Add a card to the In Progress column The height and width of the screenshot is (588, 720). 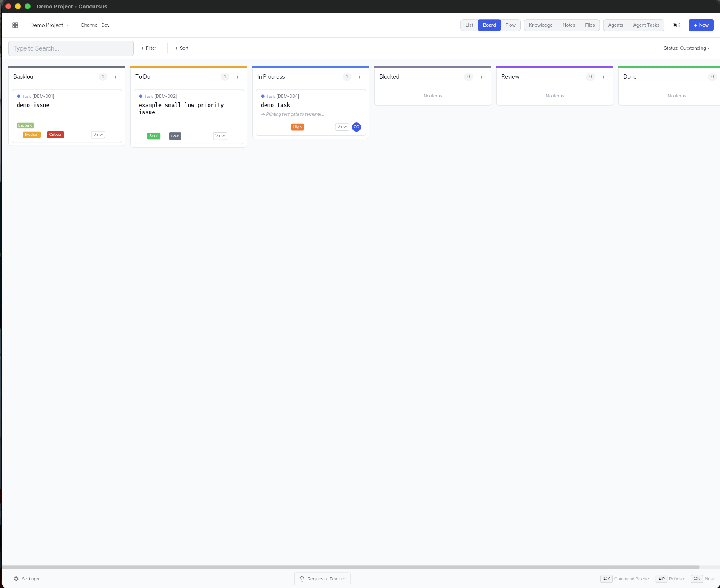359,77
